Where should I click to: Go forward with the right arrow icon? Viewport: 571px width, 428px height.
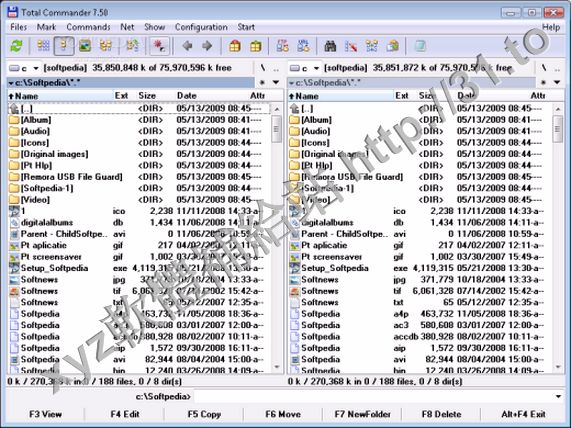[207, 46]
